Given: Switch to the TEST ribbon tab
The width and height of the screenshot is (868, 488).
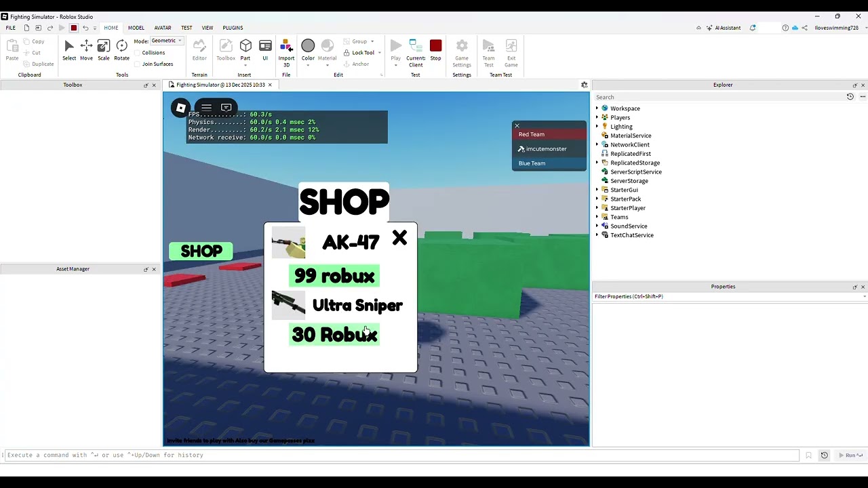Looking at the screenshot, I should pos(186,28).
